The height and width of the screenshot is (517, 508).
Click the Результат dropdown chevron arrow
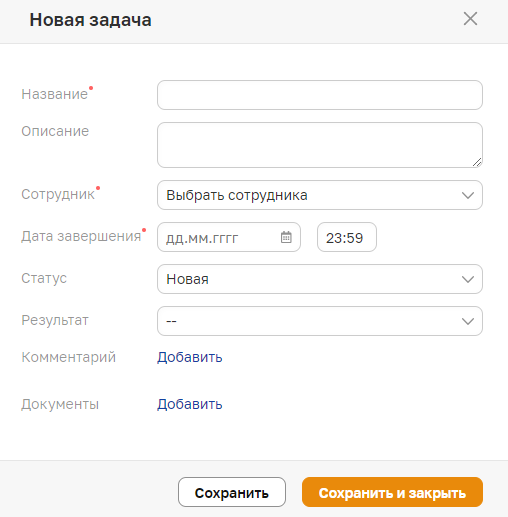click(x=468, y=321)
